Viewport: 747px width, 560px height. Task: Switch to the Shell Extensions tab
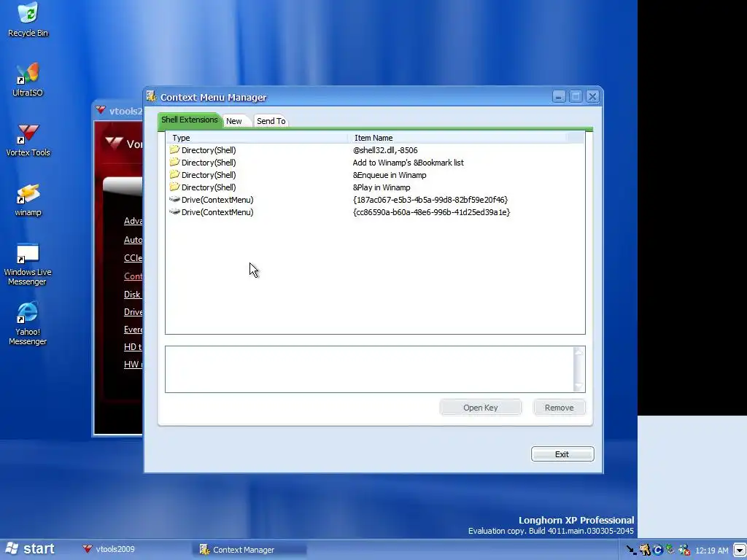(189, 120)
